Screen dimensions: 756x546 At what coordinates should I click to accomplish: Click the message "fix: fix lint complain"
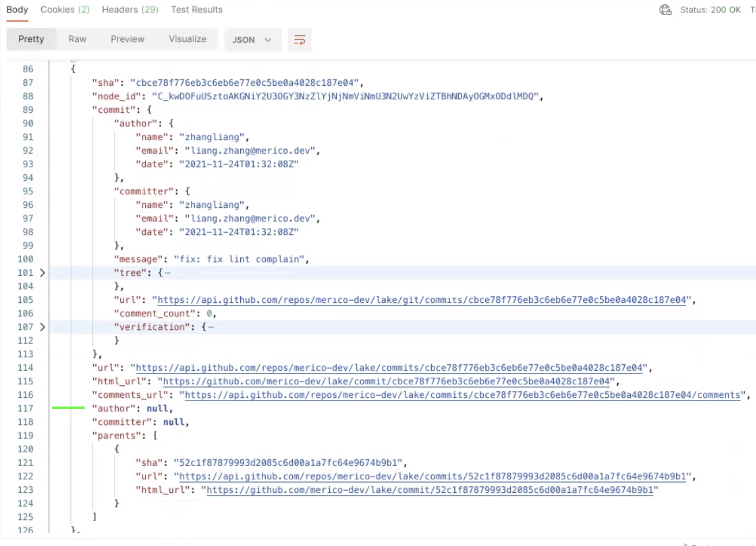239,259
